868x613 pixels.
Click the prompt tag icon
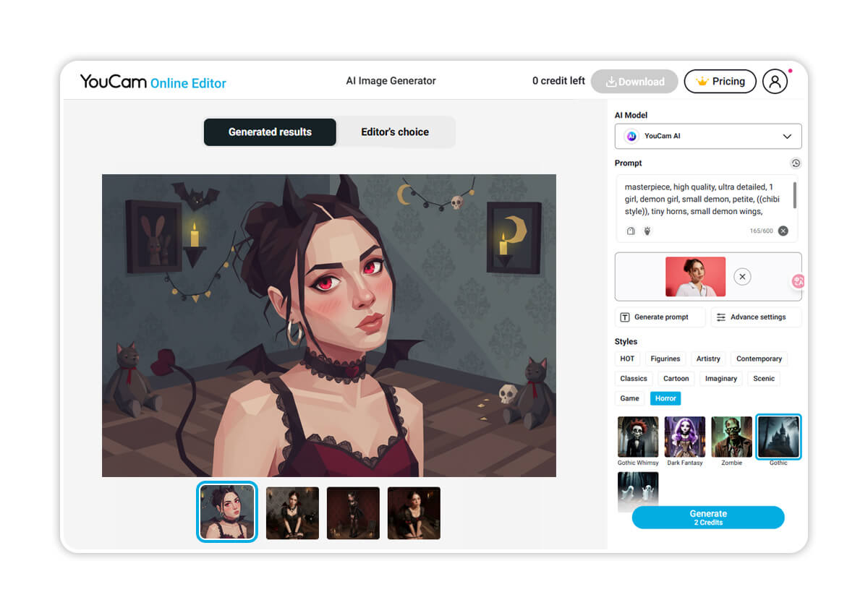pos(631,231)
